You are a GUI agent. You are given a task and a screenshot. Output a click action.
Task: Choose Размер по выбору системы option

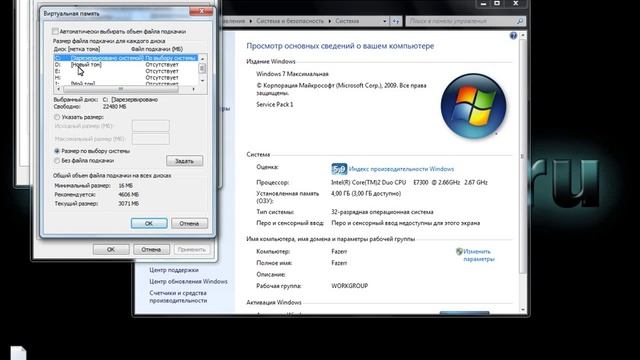[x=57, y=151]
